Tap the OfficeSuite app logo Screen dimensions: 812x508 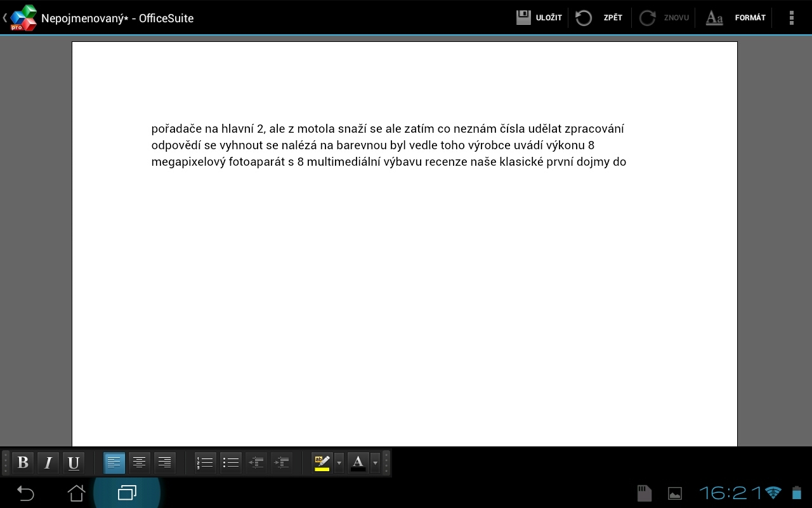(23, 18)
